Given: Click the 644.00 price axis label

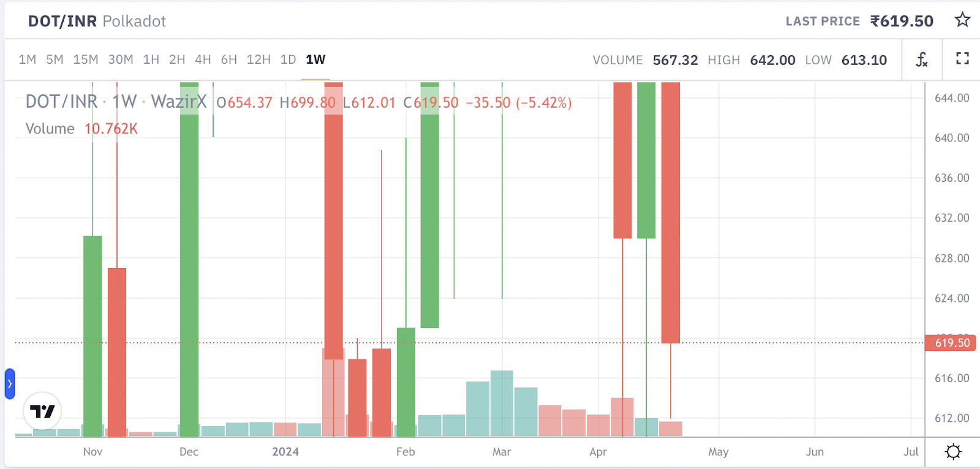Looking at the screenshot, I should pos(952,98).
